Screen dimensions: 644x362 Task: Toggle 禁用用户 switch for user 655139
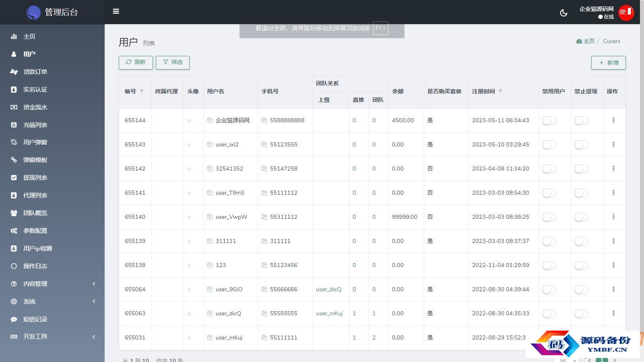click(x=549, y=241)
